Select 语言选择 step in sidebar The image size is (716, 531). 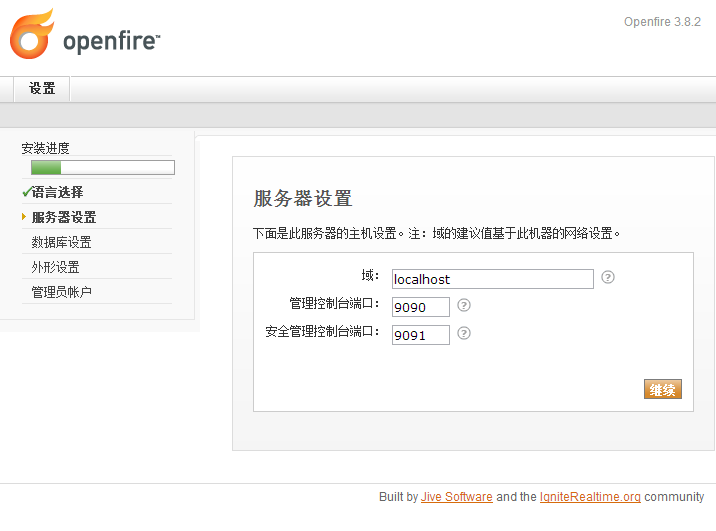pyautogui.click(x=58, y=192)
